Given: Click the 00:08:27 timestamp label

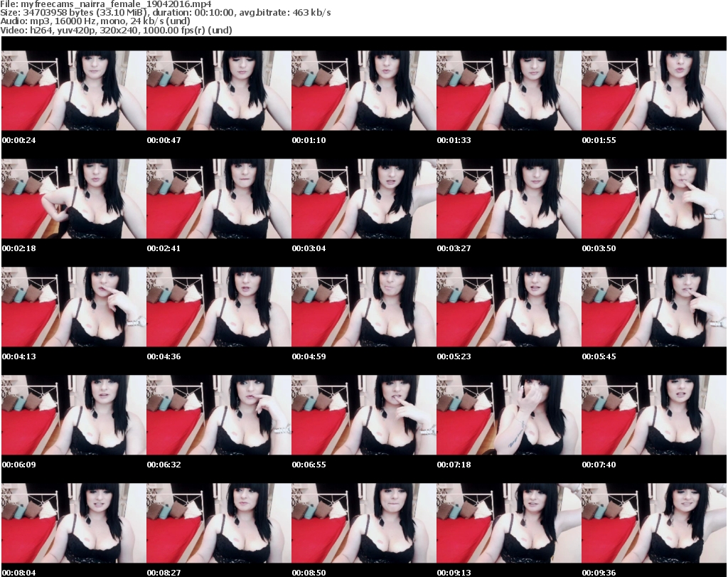Looking at the screenshot, I should pyautogui.click(x=164, y=573).
